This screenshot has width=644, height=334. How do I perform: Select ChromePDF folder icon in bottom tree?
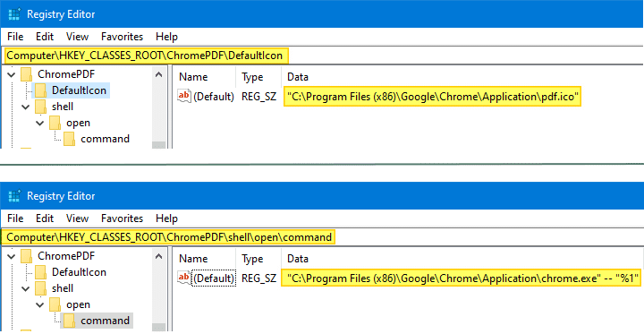point(26,256)
